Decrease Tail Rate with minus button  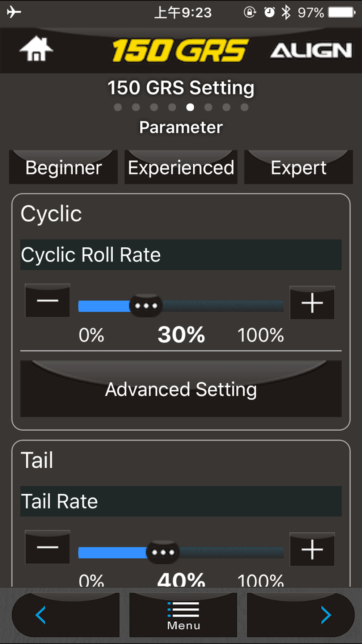tap(47, 547)
